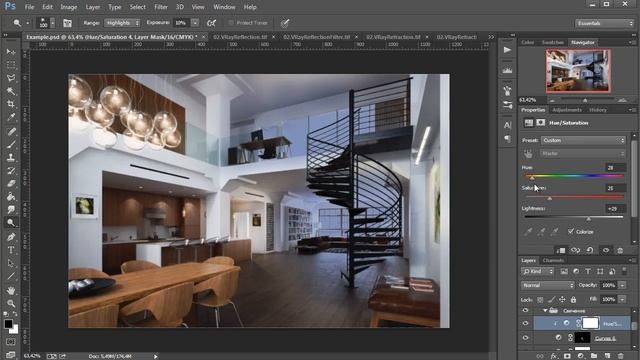
Task: Open the Paragraph panel icon
Action: [507, 139]
